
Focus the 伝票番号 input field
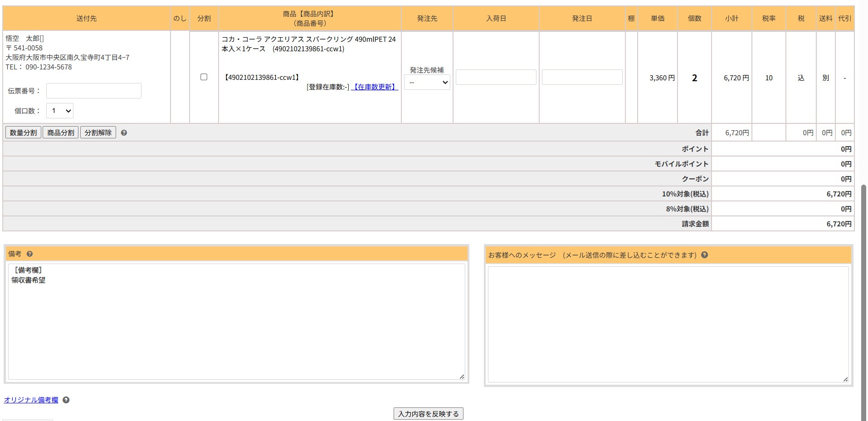(94, 91)
